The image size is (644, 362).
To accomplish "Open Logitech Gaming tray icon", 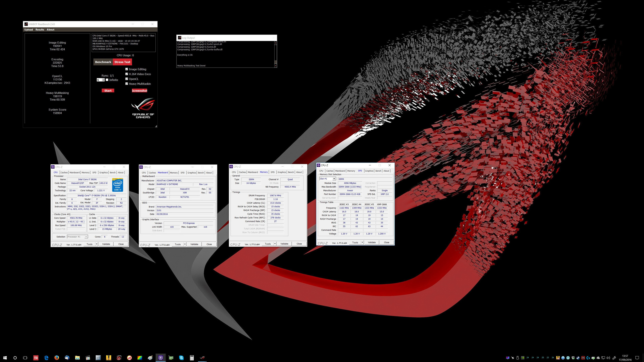I will click(x=588, y=358).
